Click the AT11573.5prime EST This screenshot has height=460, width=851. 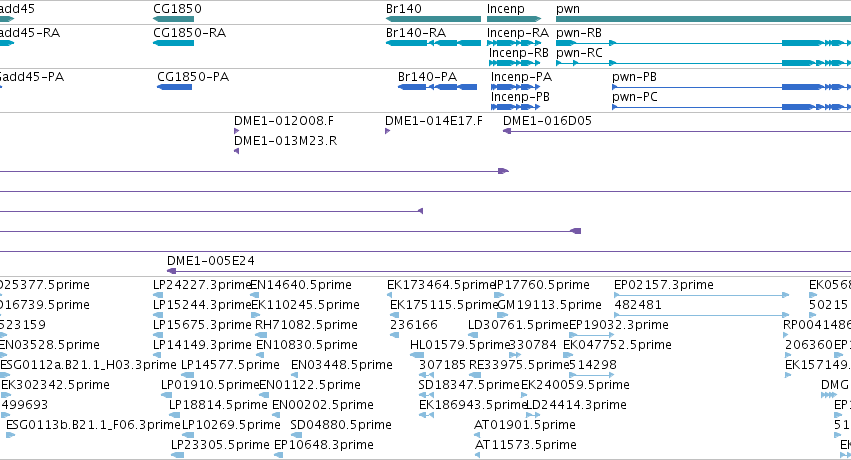click(x=477, y=456)
